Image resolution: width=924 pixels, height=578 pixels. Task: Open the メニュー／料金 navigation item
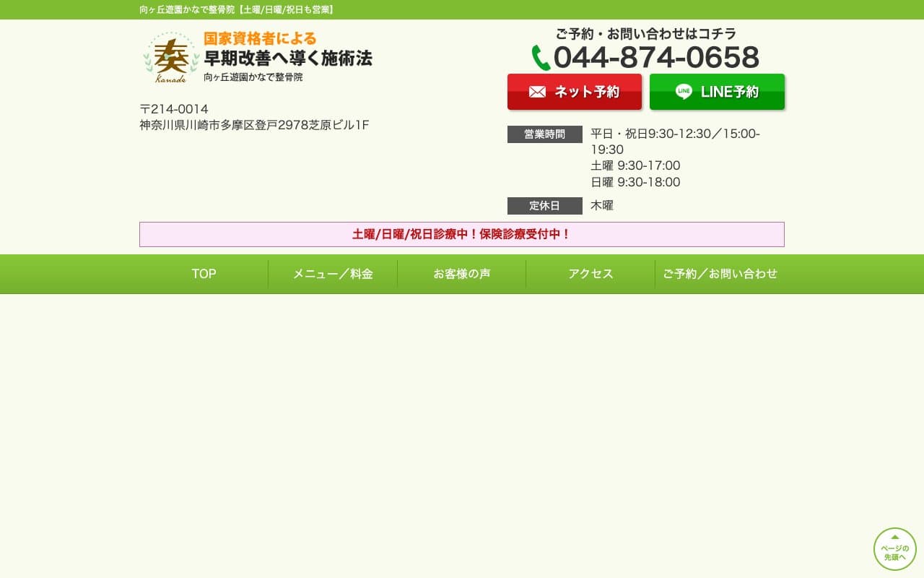click(333, 274)
